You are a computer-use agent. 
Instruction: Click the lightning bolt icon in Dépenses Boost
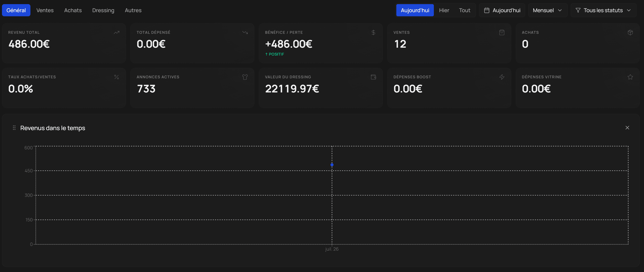(502, 77)
